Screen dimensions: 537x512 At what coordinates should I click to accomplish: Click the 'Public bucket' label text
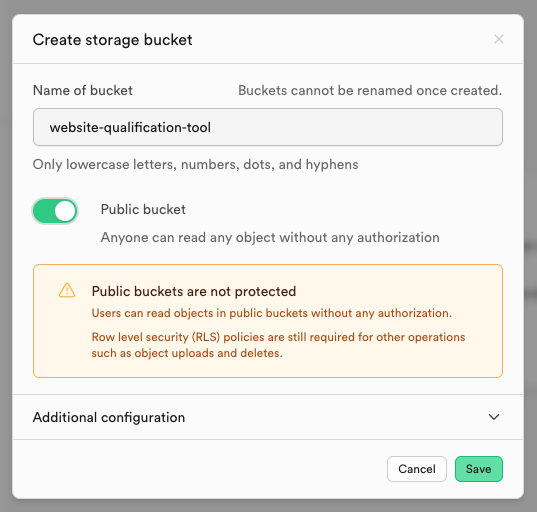pyautogui.click(x=143, y=209)
